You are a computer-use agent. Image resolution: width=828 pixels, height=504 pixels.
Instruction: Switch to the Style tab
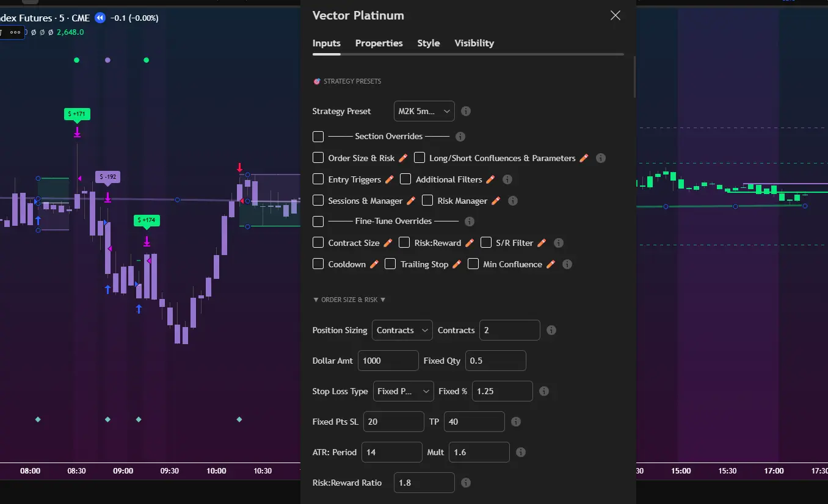point(428,43)
